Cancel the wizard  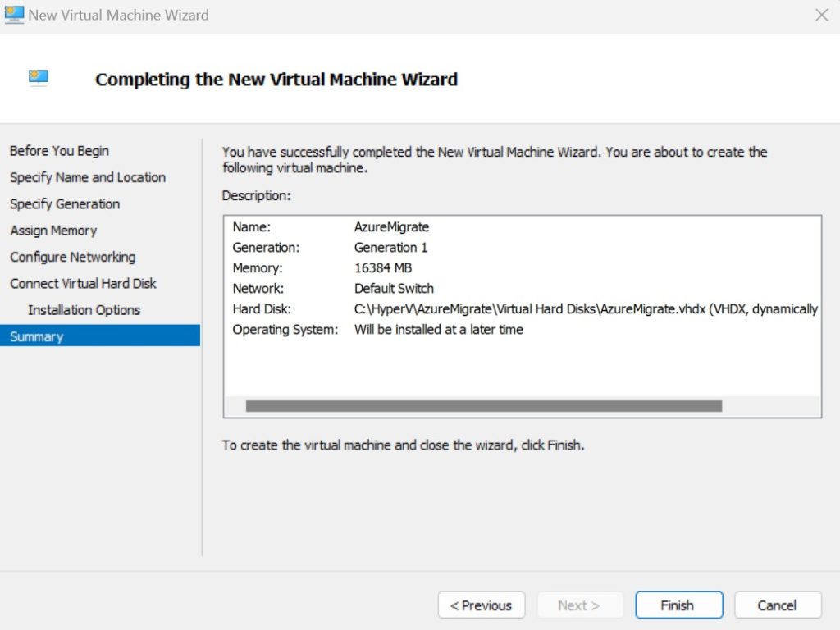[x=777, y=605]
